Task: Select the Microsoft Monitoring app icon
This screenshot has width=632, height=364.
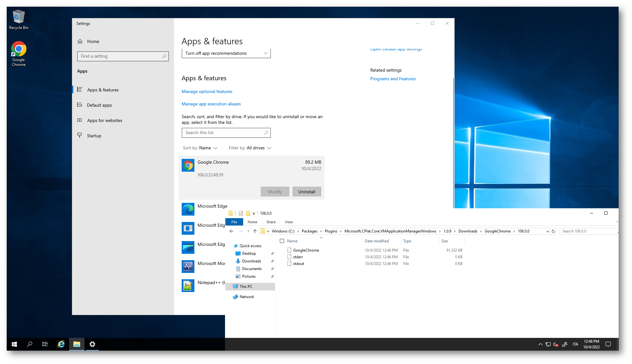Action: [x=188, y=267]
